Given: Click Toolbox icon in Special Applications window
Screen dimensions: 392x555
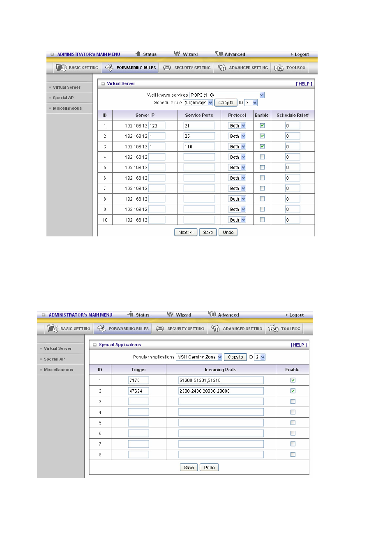Looking at the screenshot, I should coord(273,328).
